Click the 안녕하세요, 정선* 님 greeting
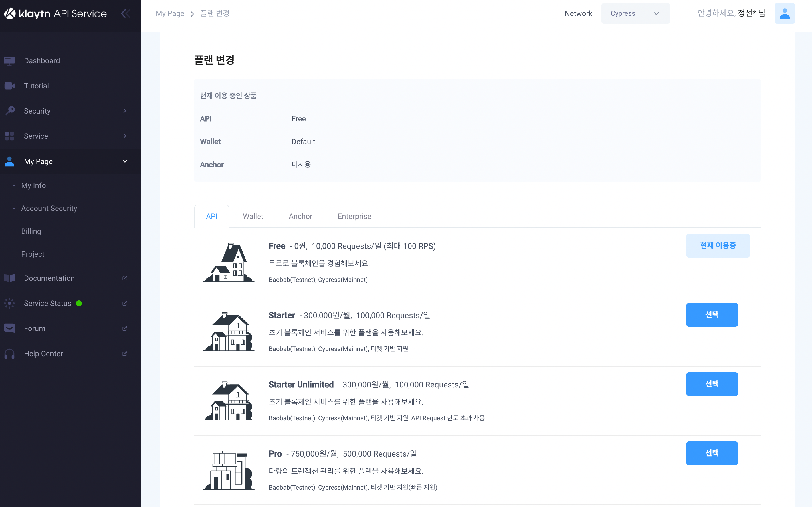 pos(731,13)
